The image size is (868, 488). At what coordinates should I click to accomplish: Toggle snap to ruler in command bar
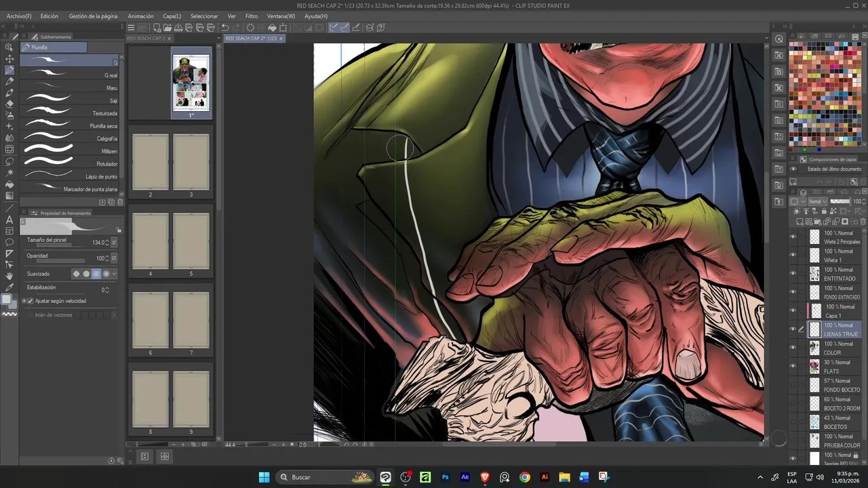pyautogui.click(x=334, y=28)
